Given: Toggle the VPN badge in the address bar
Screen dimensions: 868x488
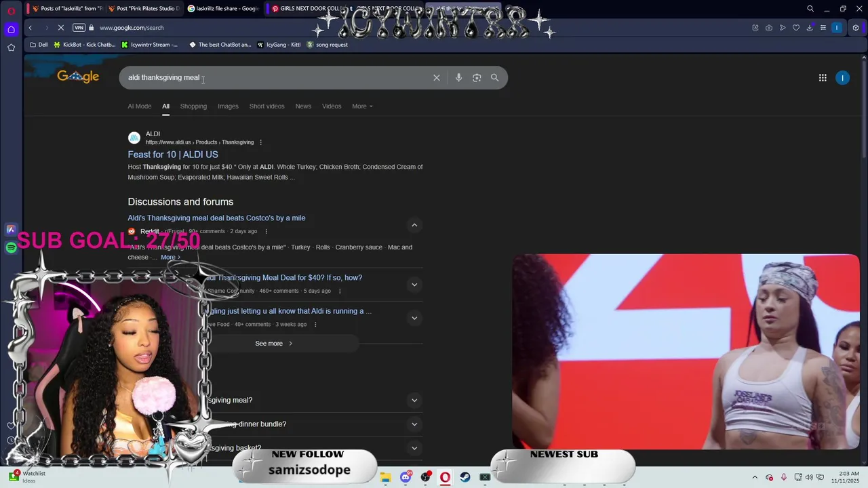Looking at the screenshot, I should coord(79,28).
